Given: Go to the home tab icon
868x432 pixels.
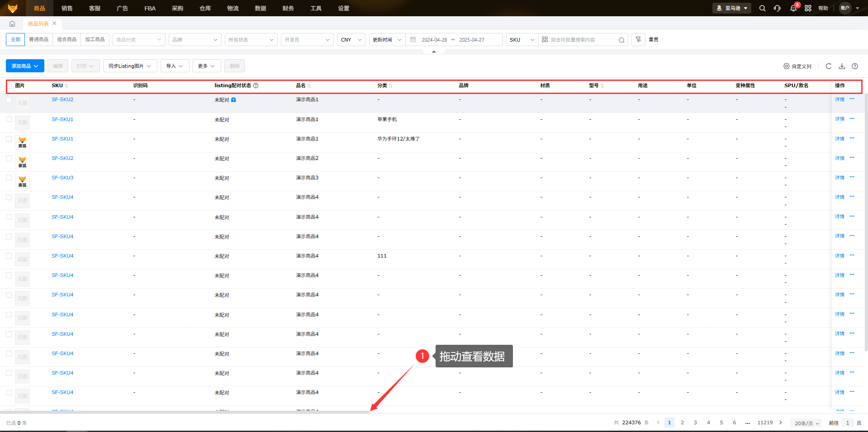Looking at the screenshot, I should (x=12, y=24).
